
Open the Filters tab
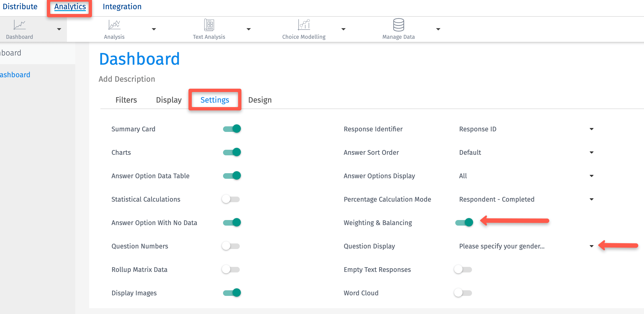click(126, 100)
